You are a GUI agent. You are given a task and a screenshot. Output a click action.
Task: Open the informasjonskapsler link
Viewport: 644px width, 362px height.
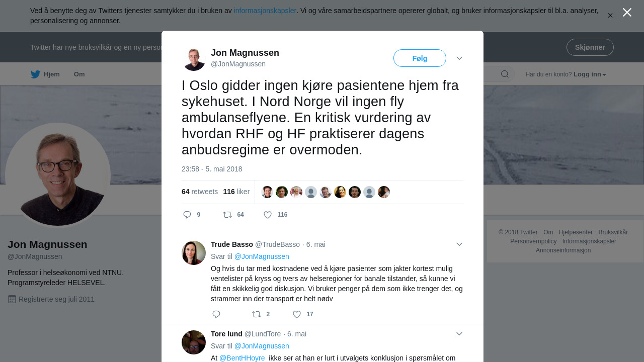coord(265,11)
